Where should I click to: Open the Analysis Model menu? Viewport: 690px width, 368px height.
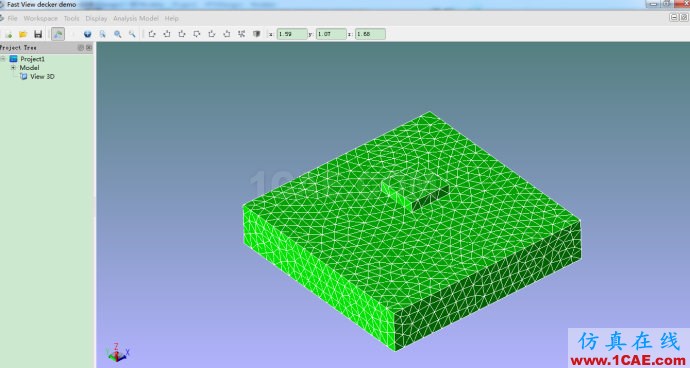(136, 18)
